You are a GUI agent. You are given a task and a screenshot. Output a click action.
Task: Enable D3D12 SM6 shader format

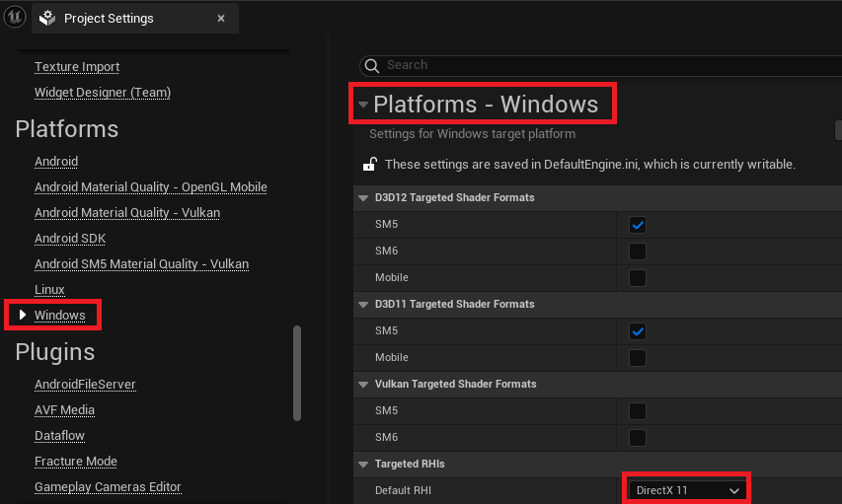[638, 252]
